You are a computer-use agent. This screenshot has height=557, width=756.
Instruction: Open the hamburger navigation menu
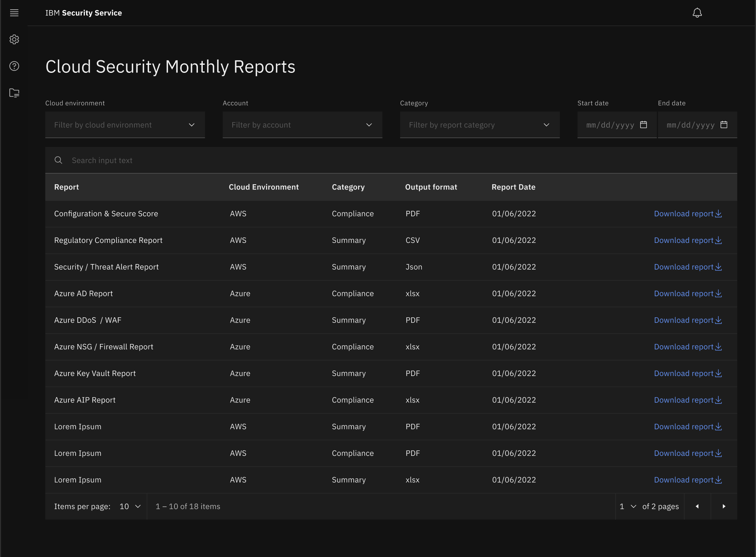pos(14,13)
